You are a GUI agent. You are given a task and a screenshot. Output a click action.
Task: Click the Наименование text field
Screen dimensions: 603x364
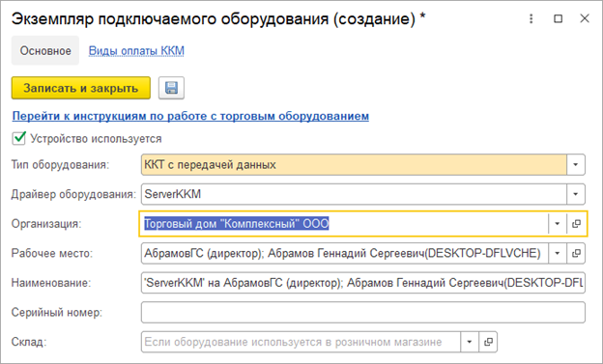coord(363,283)
